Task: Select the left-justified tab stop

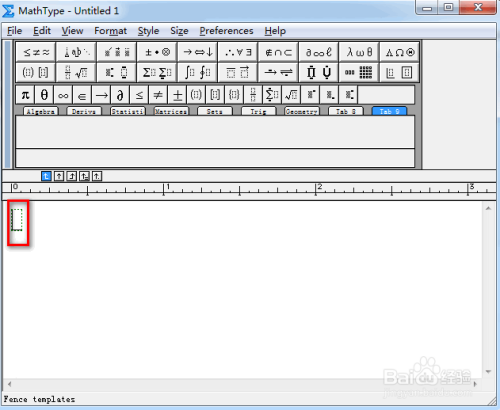Action: click(46, 176)
